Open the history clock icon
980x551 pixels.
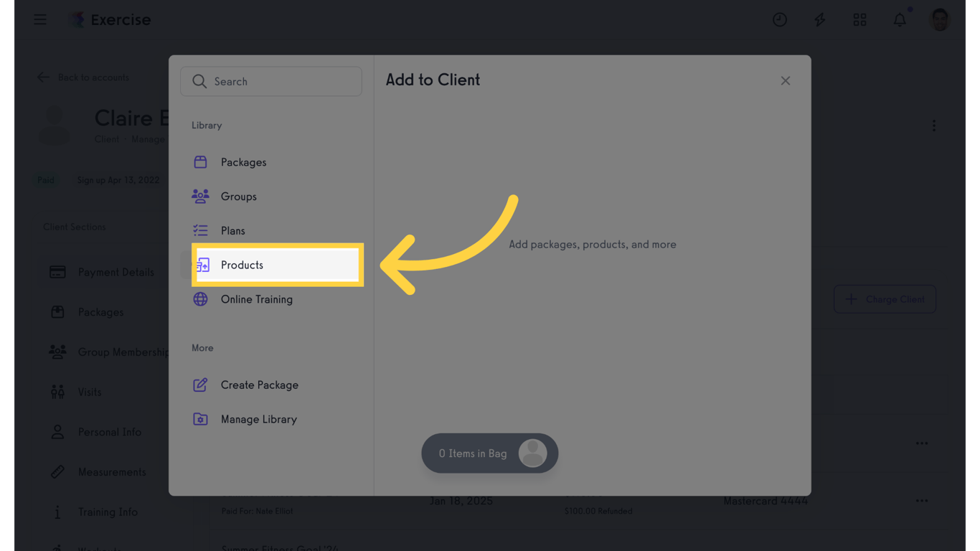tap(780, 19)
